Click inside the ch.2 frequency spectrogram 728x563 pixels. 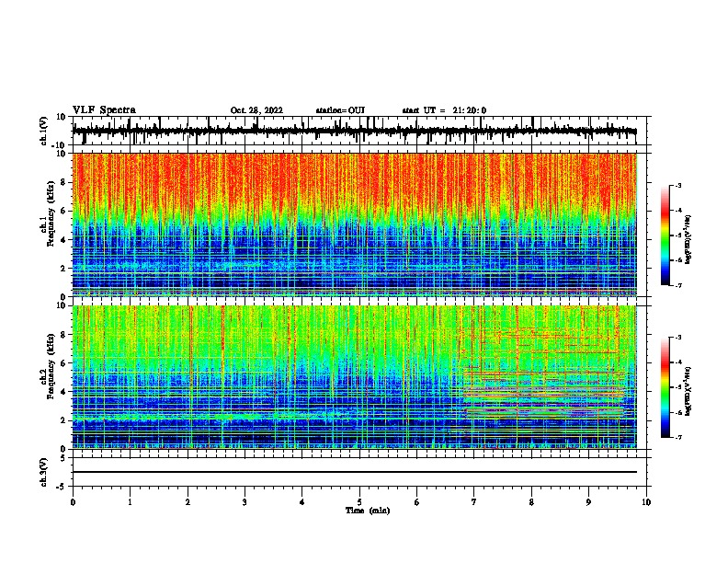354,377
